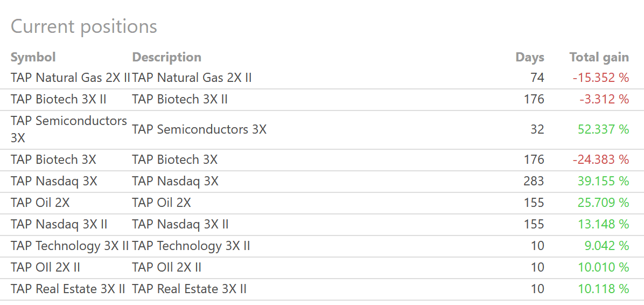Viewport: 644px width, 305px height.
Task: Click TAP Biotech 3X in Description column
Action: 175,160
